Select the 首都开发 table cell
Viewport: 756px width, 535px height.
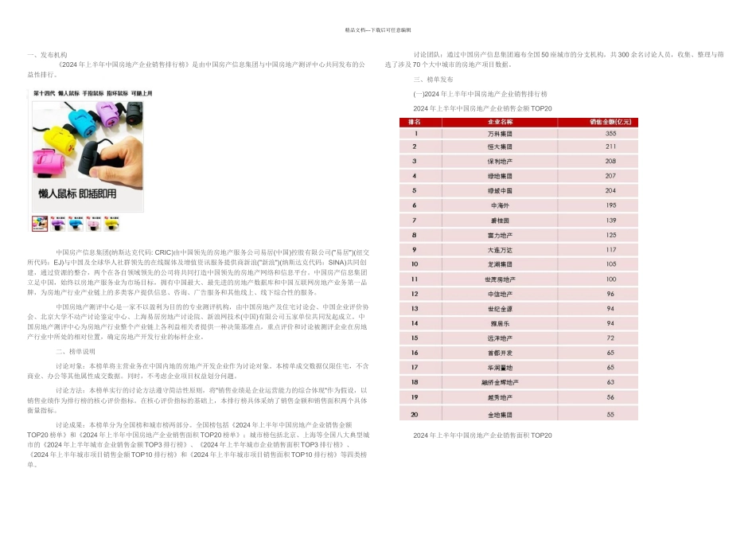click(x=500, y=353)
